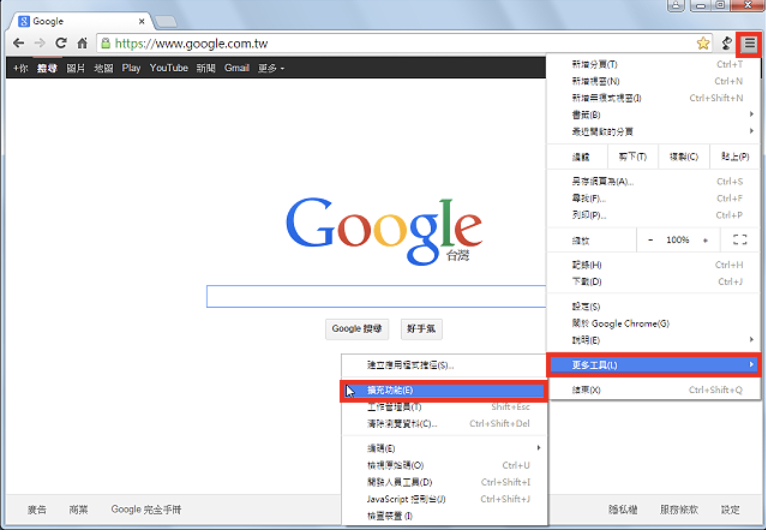The width and height of the screenshot is (766, 532).
Task: Choose 建立應用程式捷徑(S)... in submenu
Action: tap(445, 365)
